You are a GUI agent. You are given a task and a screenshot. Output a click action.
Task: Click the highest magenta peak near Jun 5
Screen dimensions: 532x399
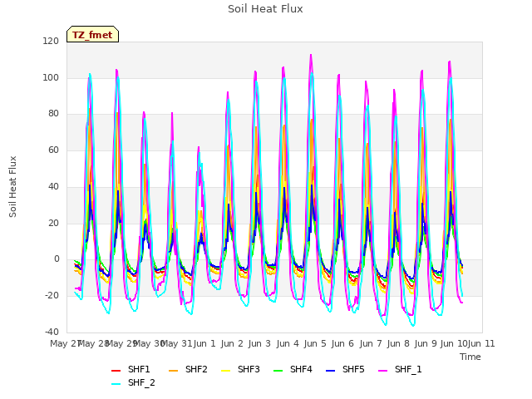[x=311, y=55]
